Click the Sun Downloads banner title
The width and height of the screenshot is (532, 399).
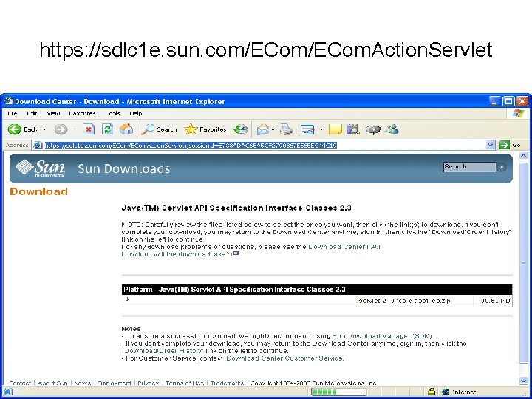tap(124, 168)
